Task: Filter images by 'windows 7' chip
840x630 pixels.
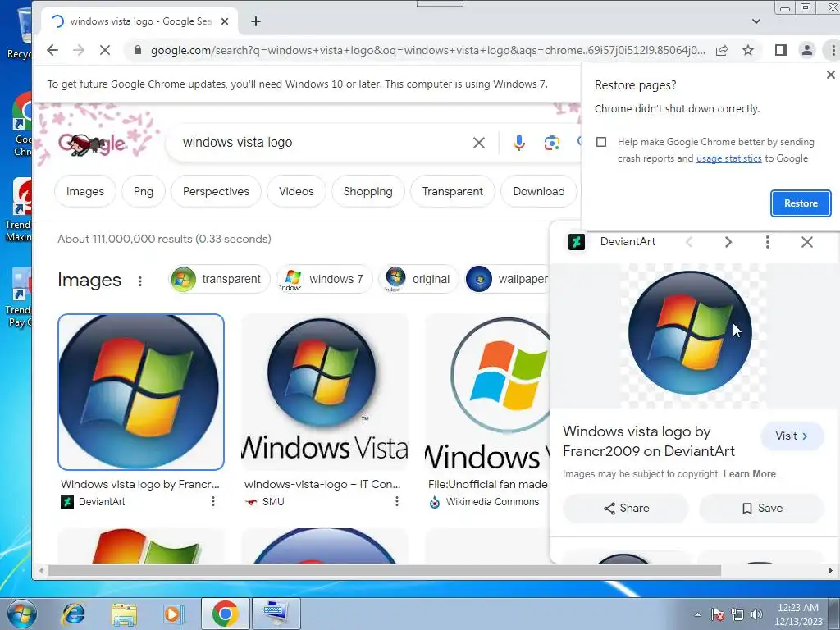Action: (x=324, y=279)
